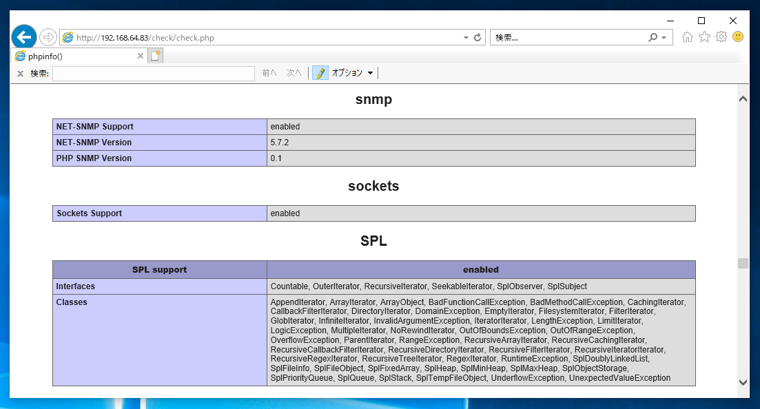The width and height of the screenshot is (760, 409).
Task: Refresh the page with reload icon
Action: click(477, 37)
